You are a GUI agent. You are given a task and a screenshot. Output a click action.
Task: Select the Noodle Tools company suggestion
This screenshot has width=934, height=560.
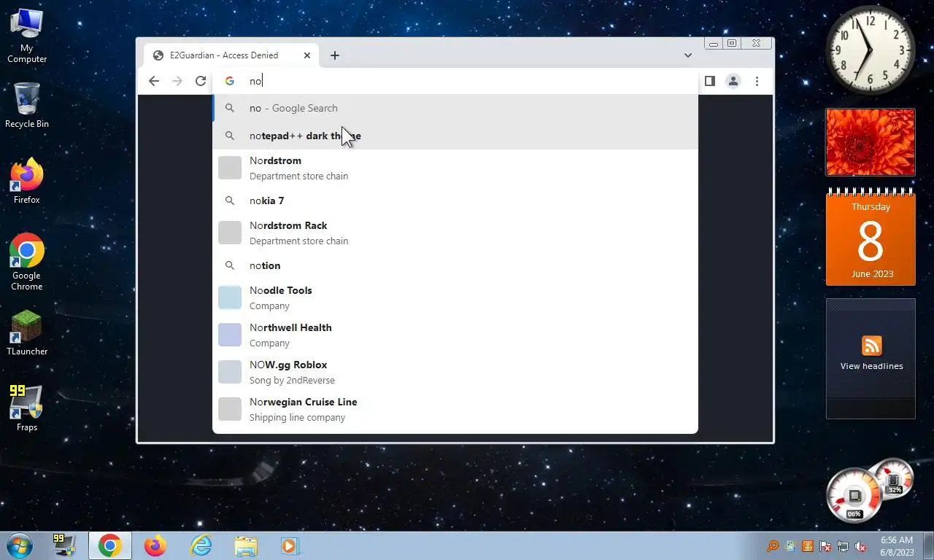455,297
